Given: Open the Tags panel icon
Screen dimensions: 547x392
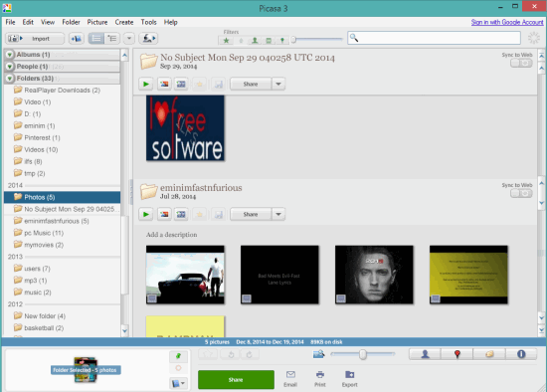Looking at the screenshot, I should 489,354.
